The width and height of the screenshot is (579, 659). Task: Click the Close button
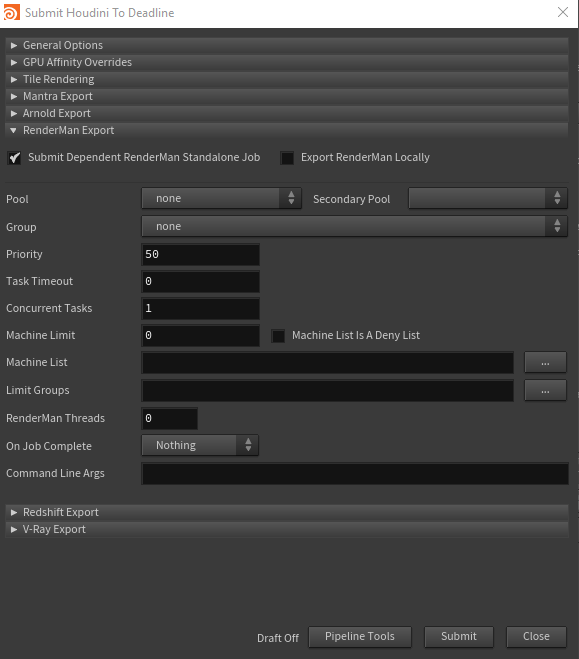(x=536, y=637)
